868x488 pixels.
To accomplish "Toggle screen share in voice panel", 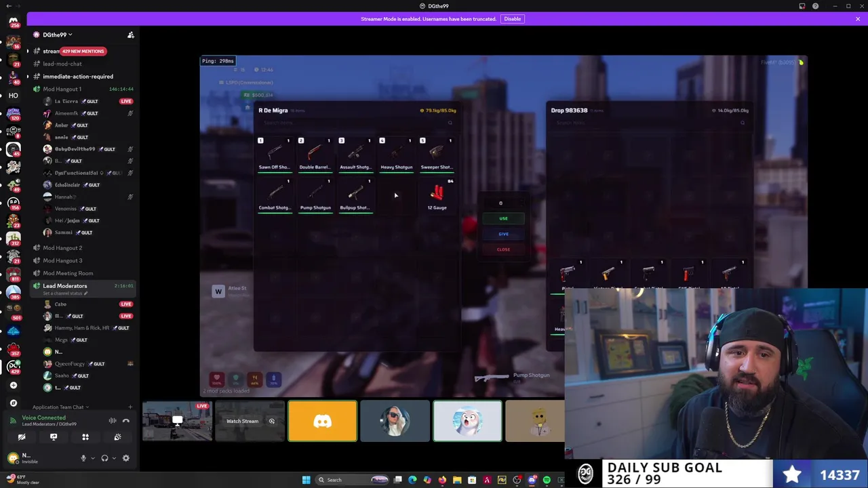I will (54, 437).
